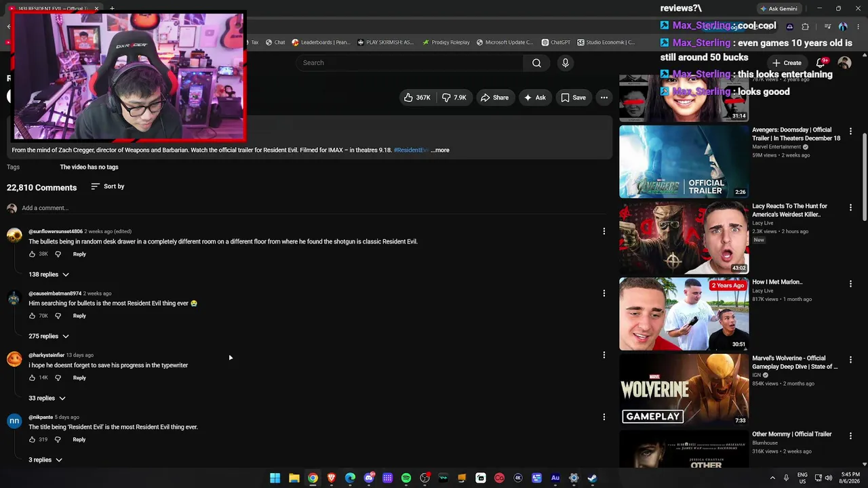Dislike the comment by @nikpante

(x=58, y=440)
